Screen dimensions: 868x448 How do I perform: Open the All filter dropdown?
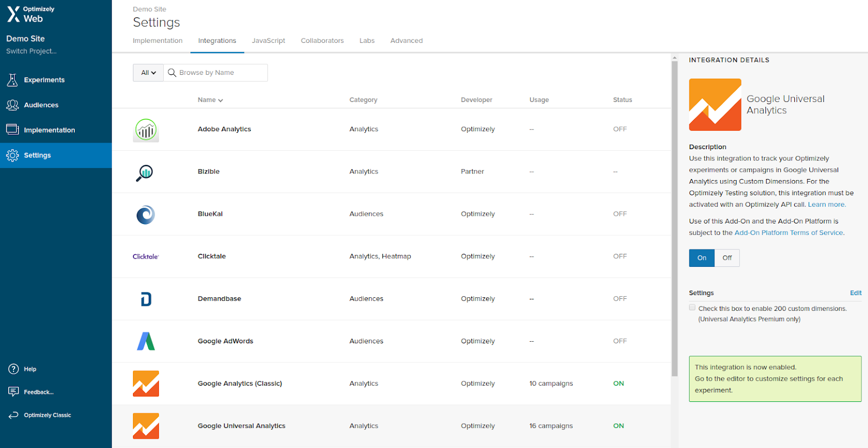148,73
